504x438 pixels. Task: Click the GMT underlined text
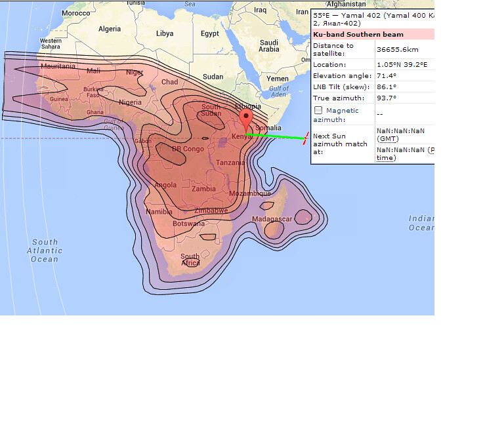coord(387,138)
